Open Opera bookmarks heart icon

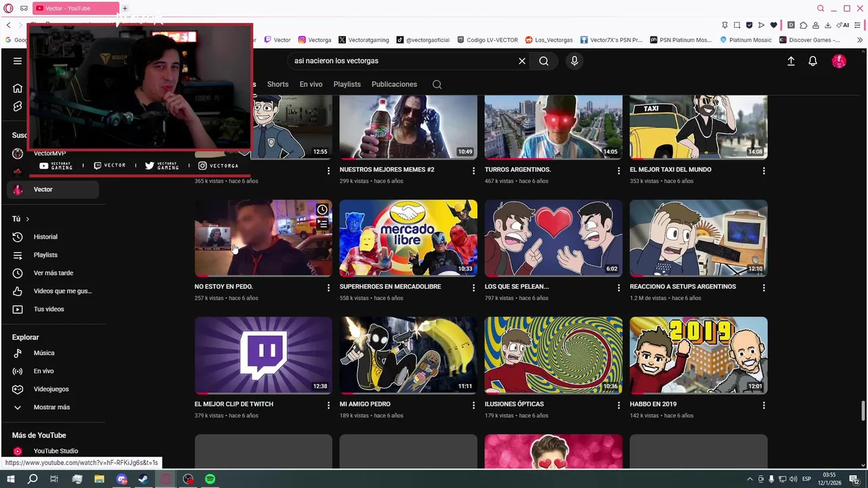click(x=774, y=25)
